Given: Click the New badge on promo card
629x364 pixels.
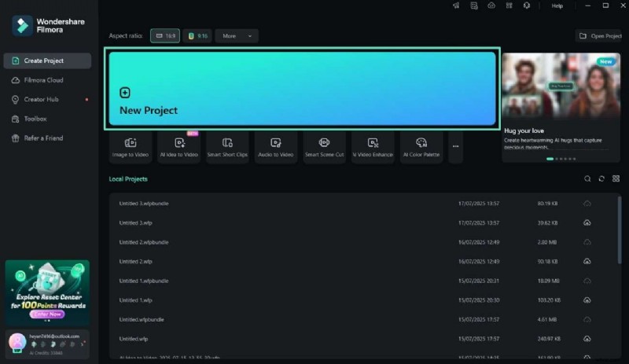Looking at the screenshot, I should [605, 61].
